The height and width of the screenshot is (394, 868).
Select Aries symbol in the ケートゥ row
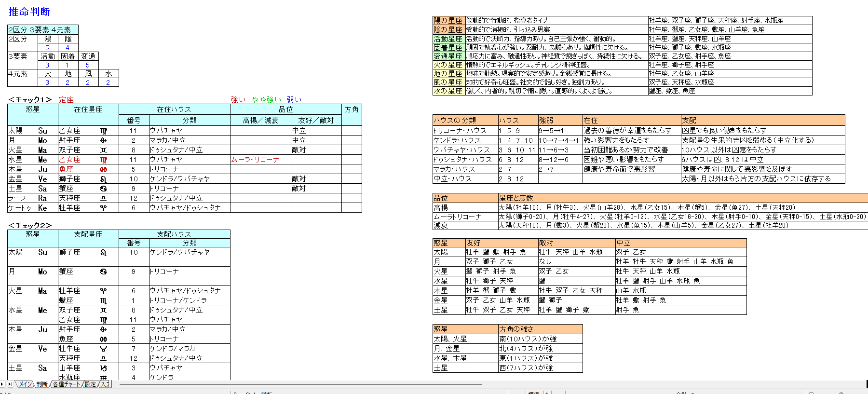tap(103, 208)
